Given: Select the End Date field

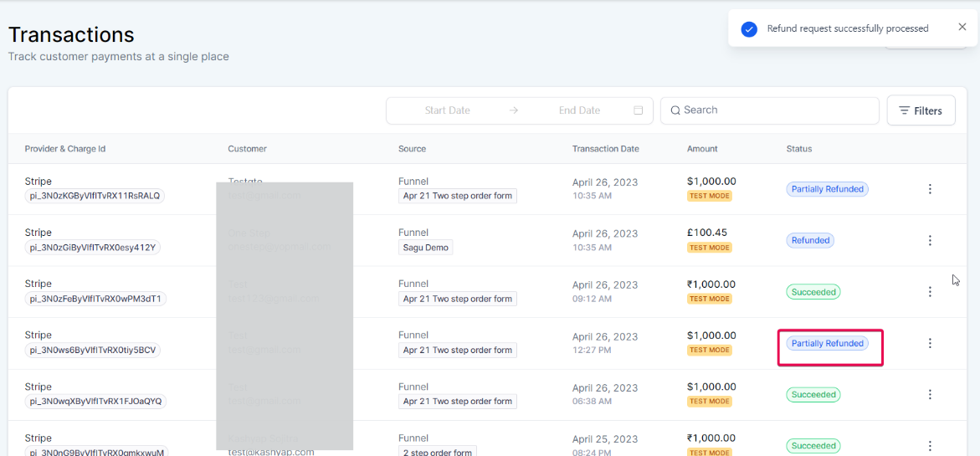Looking at the screenshot, I should (579, 110).
